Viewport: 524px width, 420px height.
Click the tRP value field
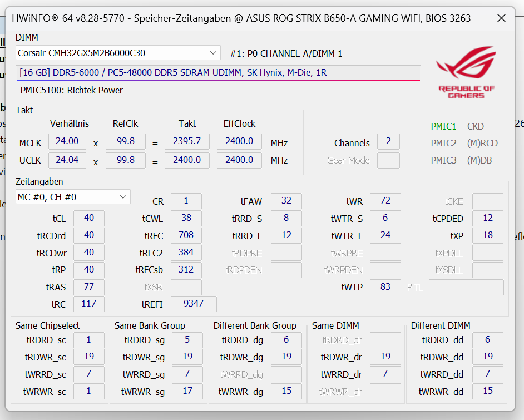89,270
